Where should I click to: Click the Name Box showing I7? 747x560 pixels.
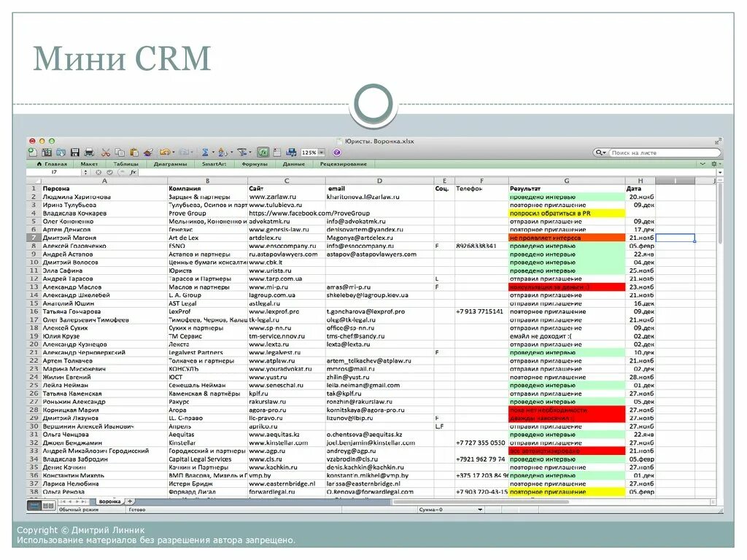[54, 172]
